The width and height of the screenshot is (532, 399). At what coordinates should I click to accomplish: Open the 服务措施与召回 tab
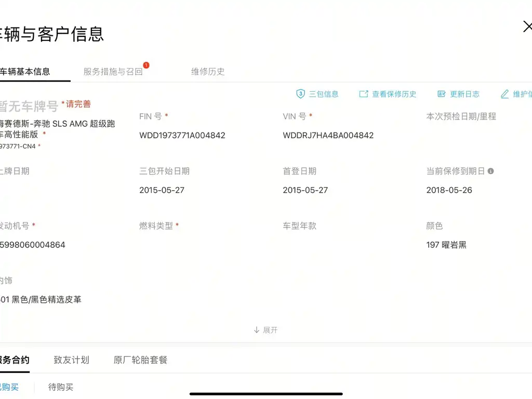coord(113,72)
